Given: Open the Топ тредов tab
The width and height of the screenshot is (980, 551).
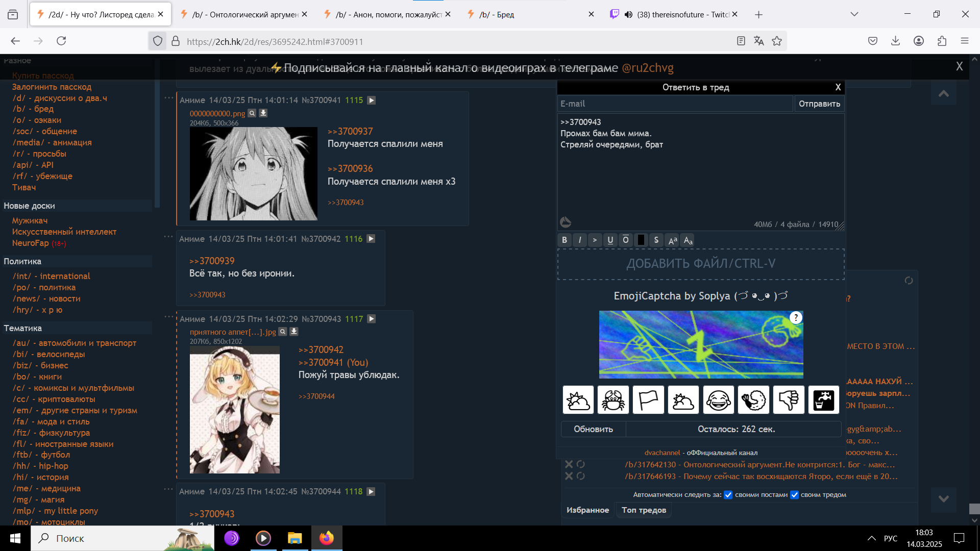Looking at the screenshot, I should pyautogui.click(x=644, y=510).
